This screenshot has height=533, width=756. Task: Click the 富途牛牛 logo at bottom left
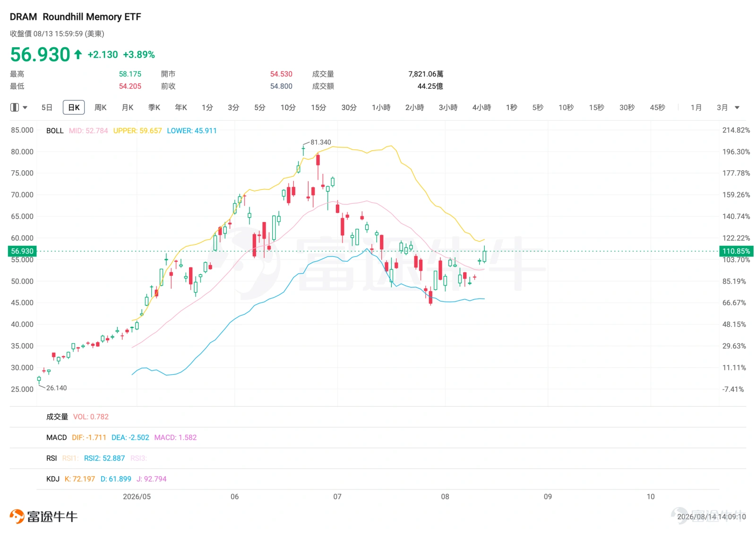(x=43, y=516)
